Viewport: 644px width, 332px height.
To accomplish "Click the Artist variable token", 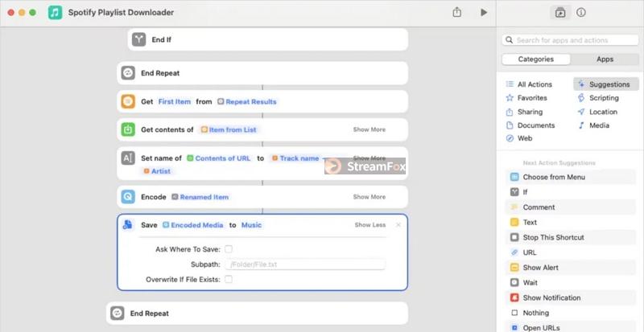I will tap(157, 171).
